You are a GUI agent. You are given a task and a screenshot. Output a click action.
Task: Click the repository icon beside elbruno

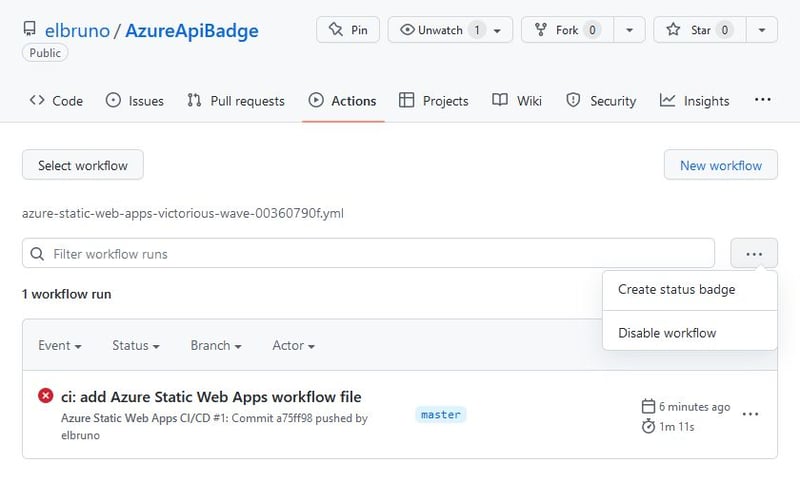[30, 29]
